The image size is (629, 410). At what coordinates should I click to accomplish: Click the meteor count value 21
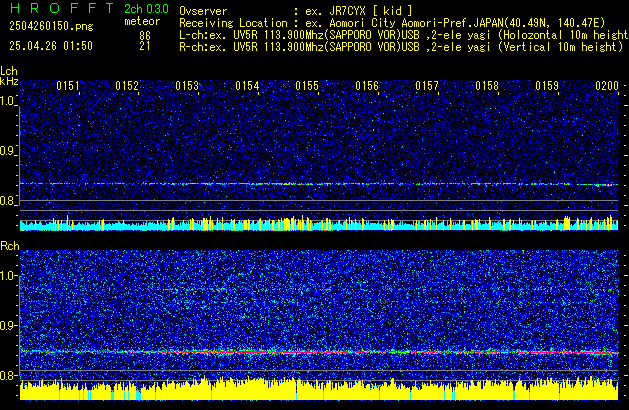click(145, 46)
